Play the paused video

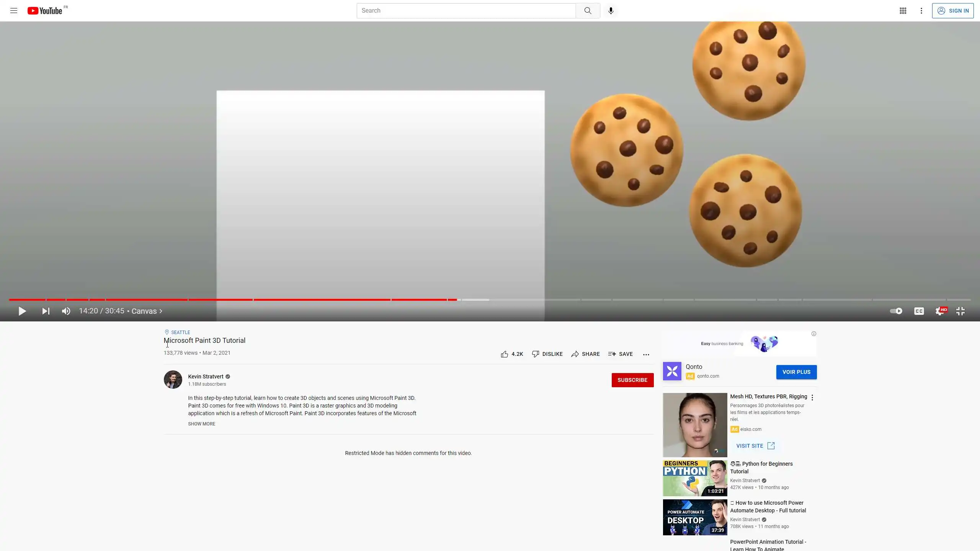click(x=22, y=311)
